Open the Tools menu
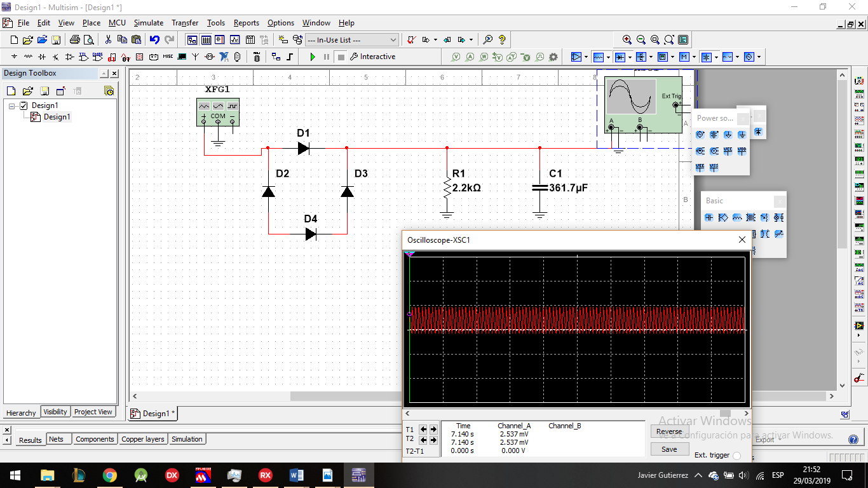The width and height of the screenshot is (868, 488). click(x=216, y=23)
